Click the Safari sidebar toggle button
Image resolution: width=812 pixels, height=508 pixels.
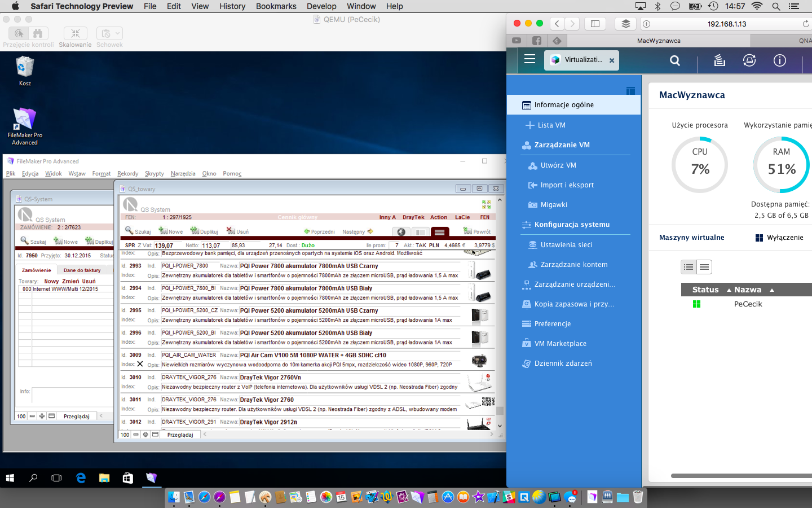coord(595,24)
